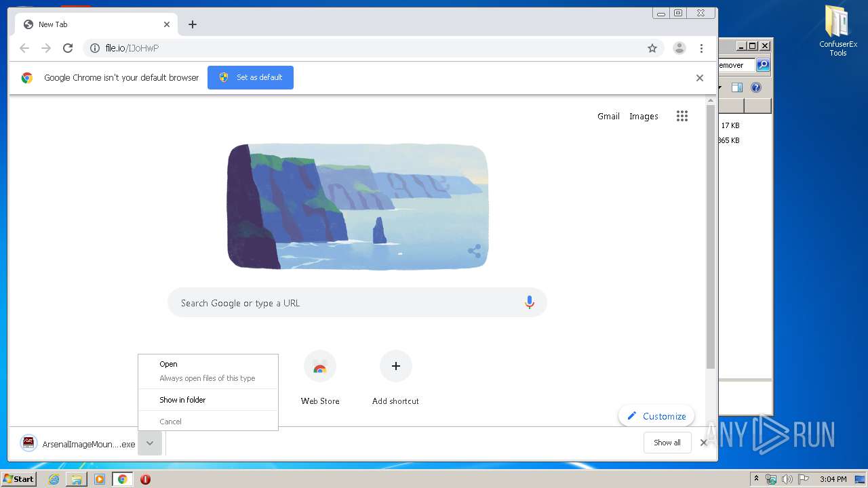Screen dimensions: 868x488
Task: Click the 3:04 PM clock
Action: (833, 479)
